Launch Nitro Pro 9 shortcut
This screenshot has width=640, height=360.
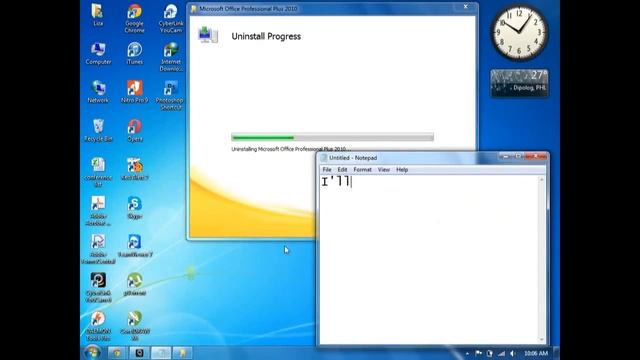134,91
